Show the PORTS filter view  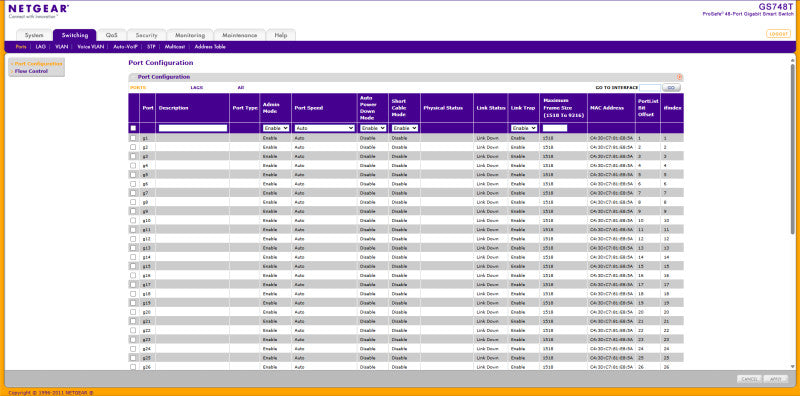tap(138, 88)
